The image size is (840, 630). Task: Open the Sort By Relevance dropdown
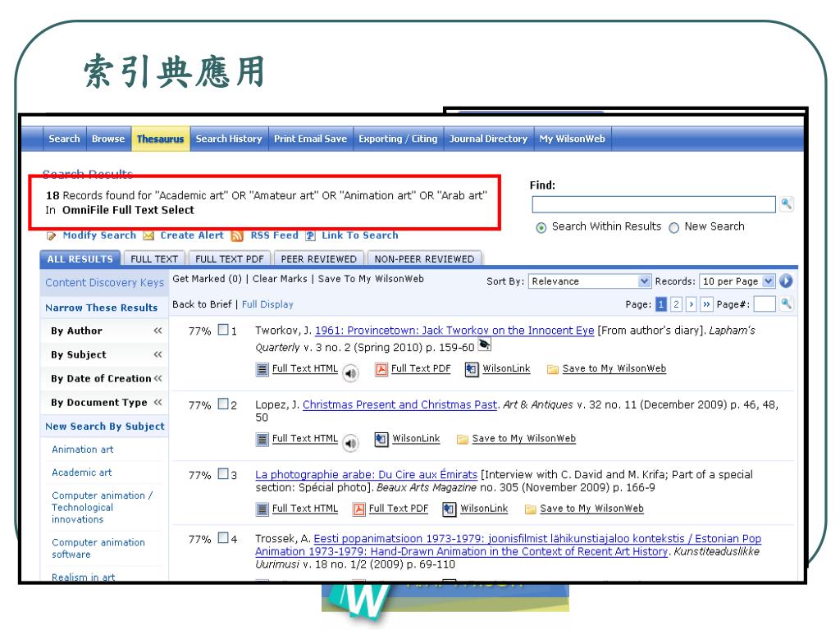pos(589,281)
